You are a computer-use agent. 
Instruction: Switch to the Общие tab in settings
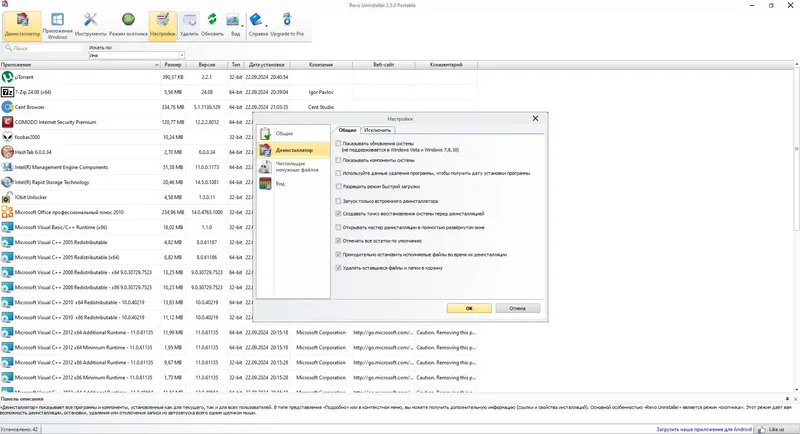click(347, 130)
